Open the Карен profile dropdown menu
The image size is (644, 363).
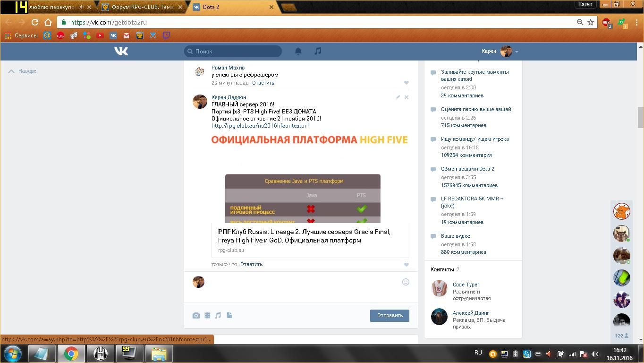pyautogui.click(x=500, y=51)
